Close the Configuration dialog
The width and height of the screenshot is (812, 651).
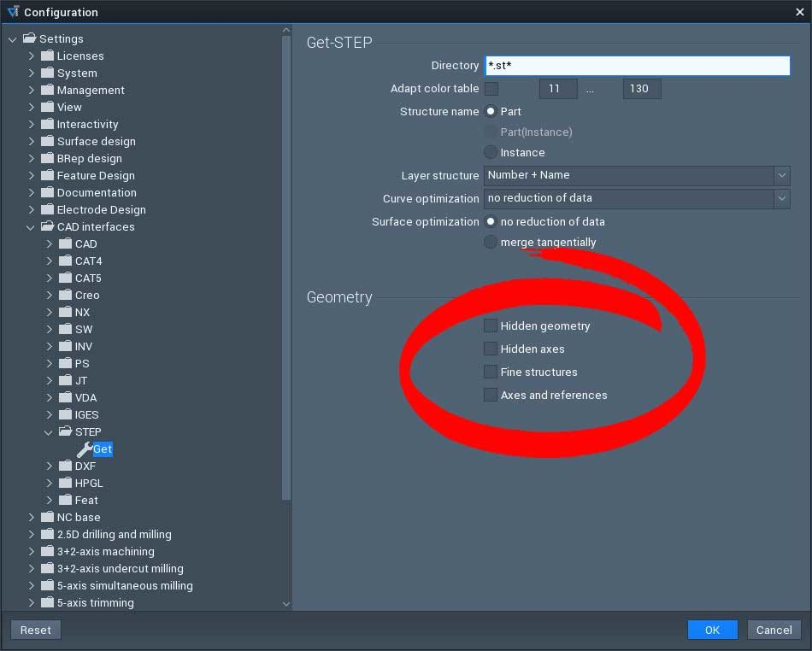click(x=799, y=12)
